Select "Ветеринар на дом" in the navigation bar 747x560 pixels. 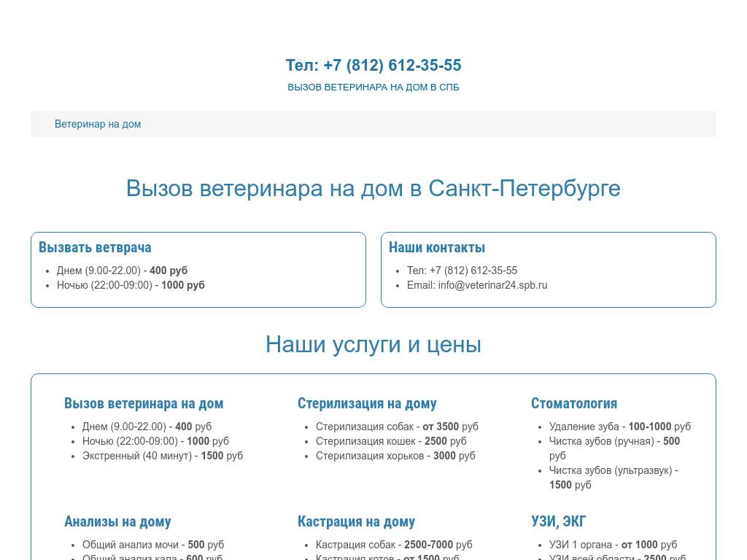97,124
